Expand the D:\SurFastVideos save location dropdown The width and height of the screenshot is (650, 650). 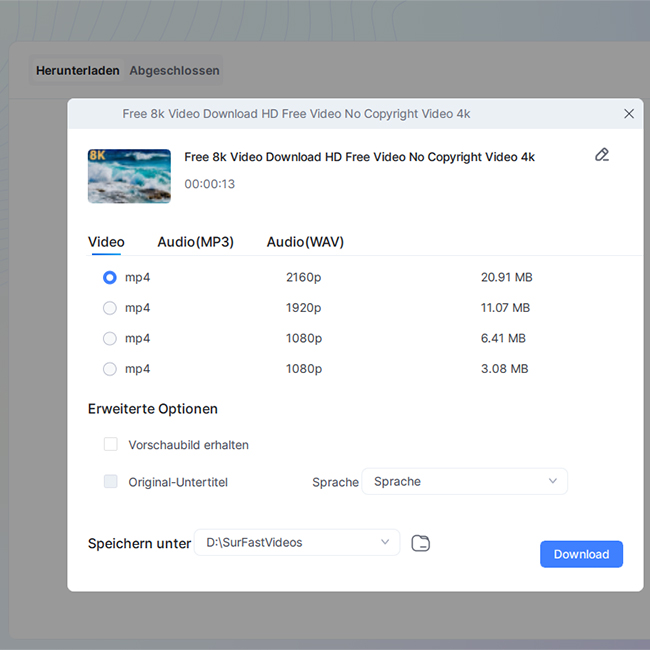tap(297, 543)
